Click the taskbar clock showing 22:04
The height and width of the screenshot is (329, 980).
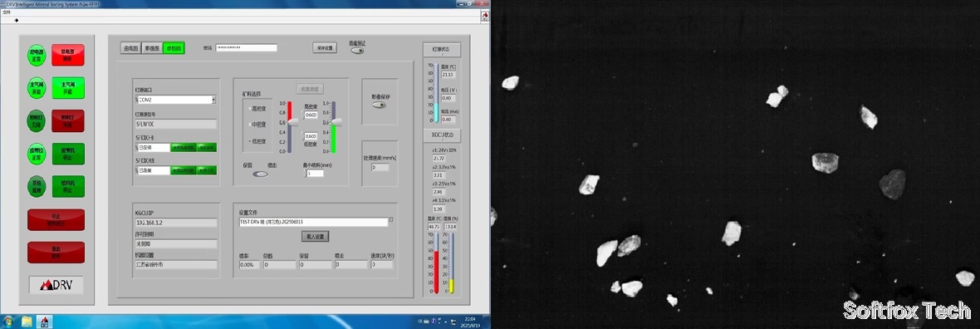(x=470, y=322)
